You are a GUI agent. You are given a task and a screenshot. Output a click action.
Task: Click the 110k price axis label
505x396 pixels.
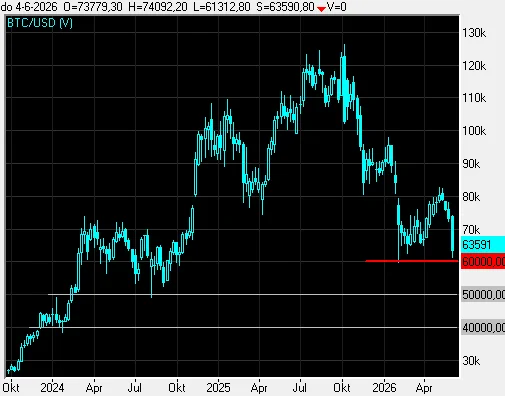pos(474,98)
